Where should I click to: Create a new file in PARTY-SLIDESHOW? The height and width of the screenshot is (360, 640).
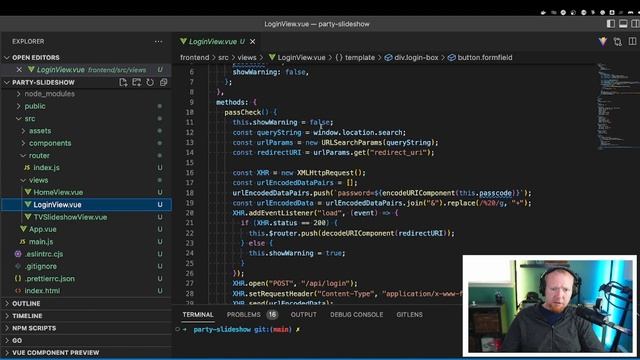pyautogui.click(x=123, y=82)
